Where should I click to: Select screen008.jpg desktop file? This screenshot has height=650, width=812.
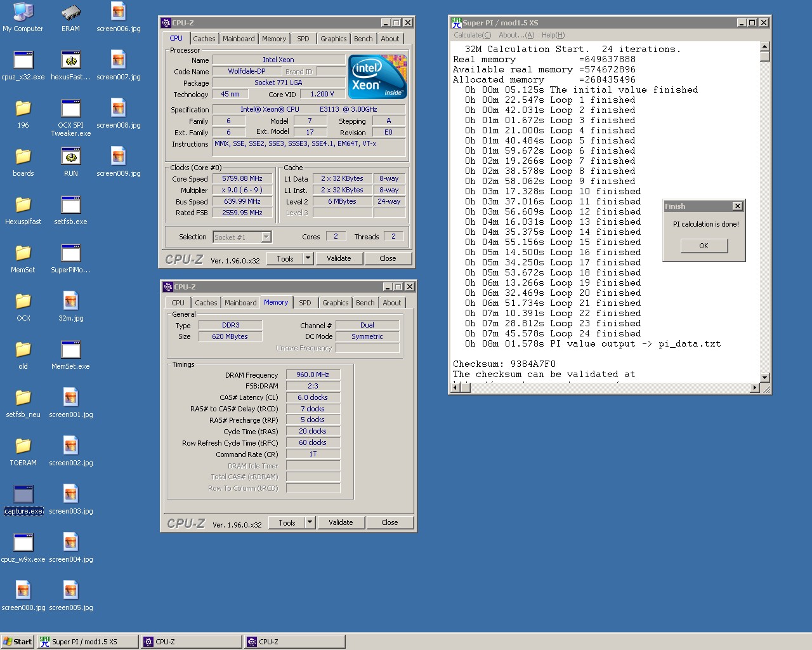pos(119,114)
